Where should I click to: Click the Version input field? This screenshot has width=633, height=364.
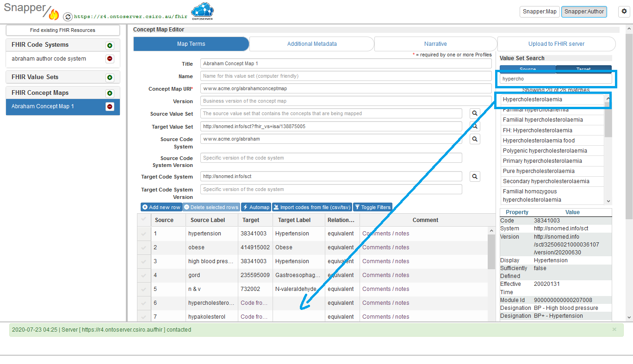pos(346,101)
